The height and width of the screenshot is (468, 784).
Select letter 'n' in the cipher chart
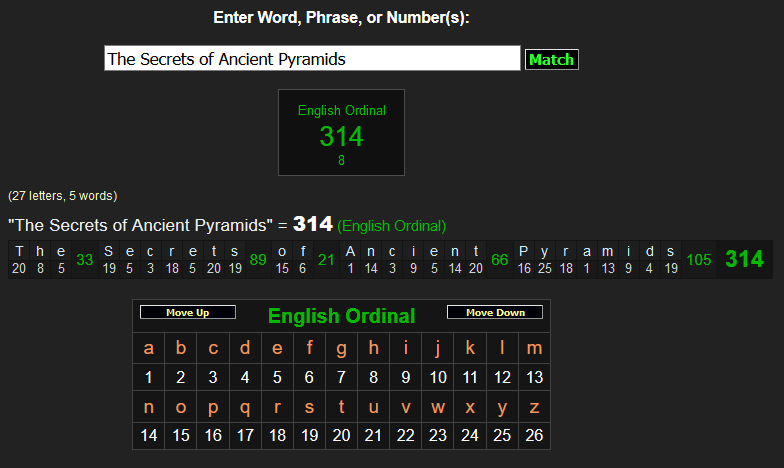(x=149, y=407)
